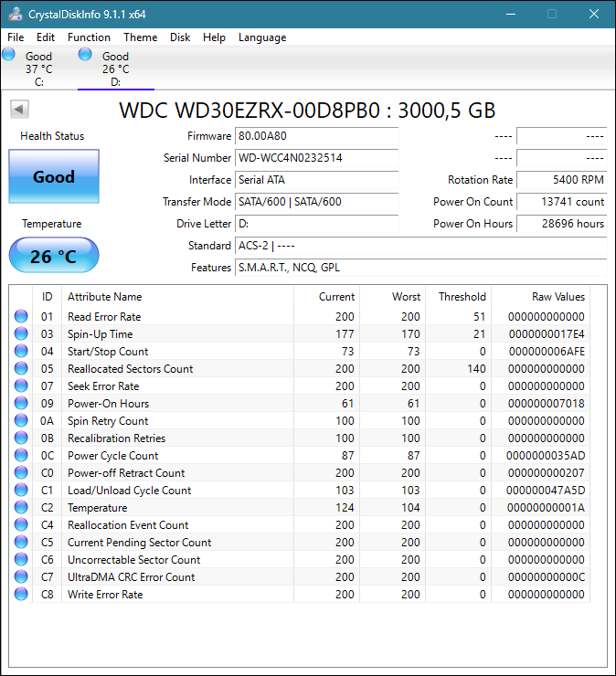The image size is (616, 676).
Task: Select the Reallocated Sectors Count attribute name
Action: 131,369
